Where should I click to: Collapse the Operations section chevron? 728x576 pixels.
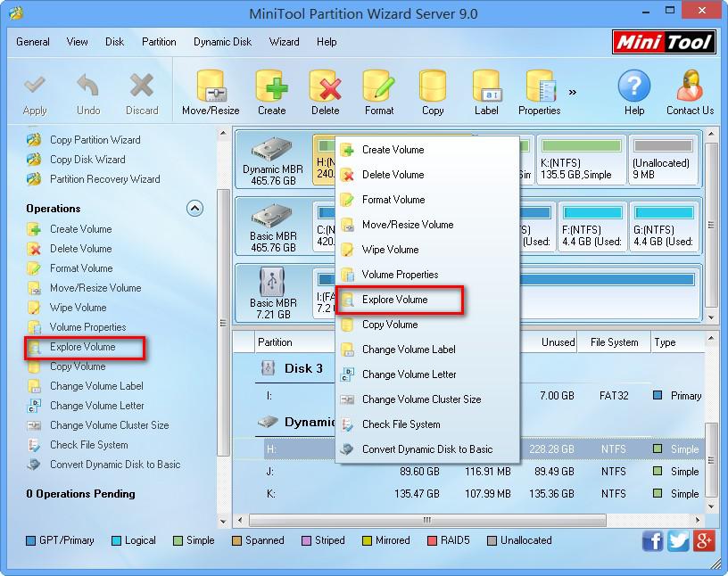tap(195, 208)
